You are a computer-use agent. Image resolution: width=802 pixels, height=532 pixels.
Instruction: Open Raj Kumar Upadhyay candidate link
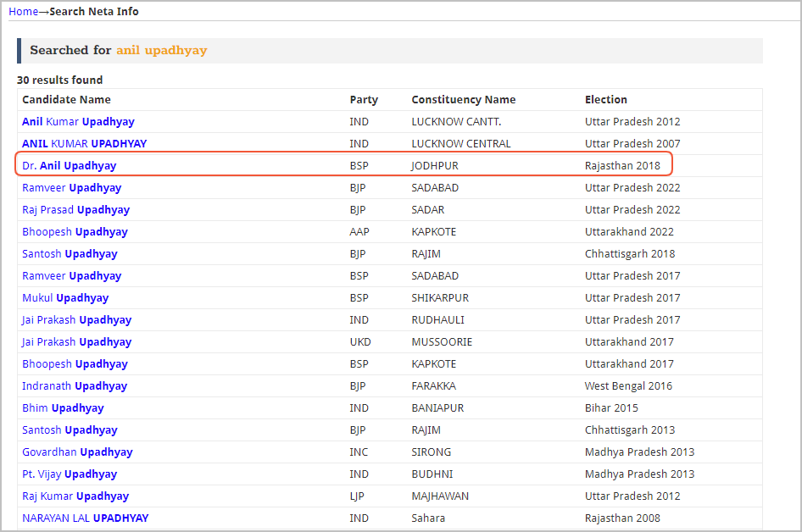coord(75,496)
